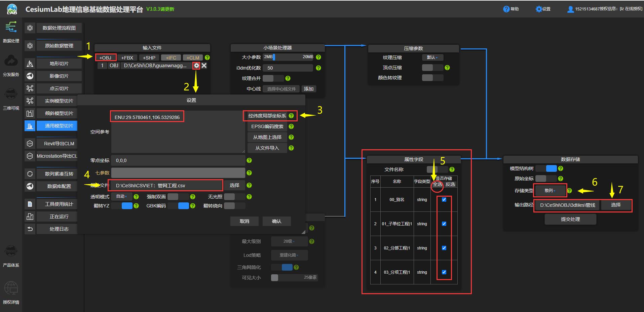Click help icon for 从地图上选择
This screenshot has width=644, height=312.
click(x=291, y=137)
